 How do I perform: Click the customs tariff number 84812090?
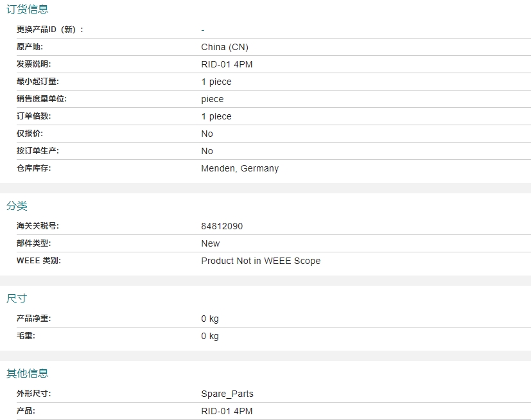click(222, 226)
